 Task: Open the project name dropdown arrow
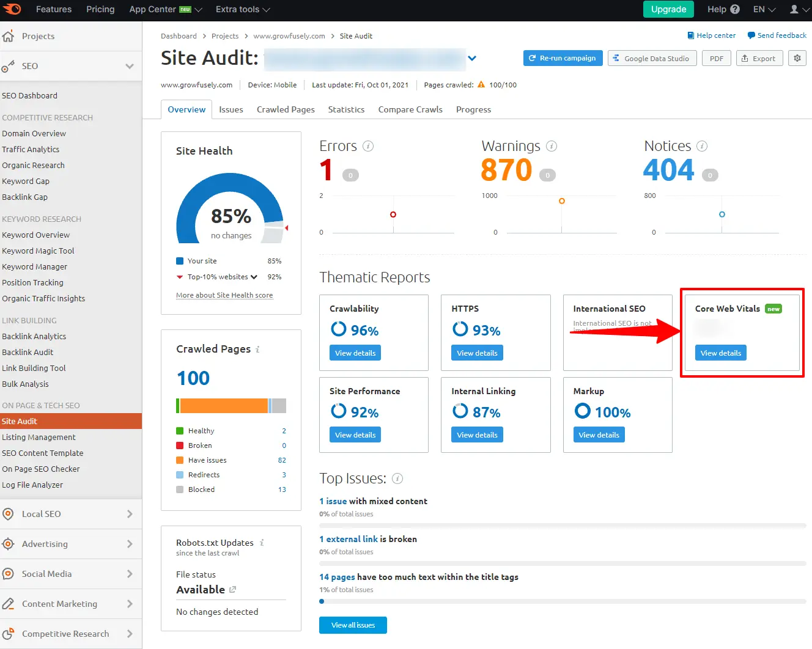click(x=472, y=59)
